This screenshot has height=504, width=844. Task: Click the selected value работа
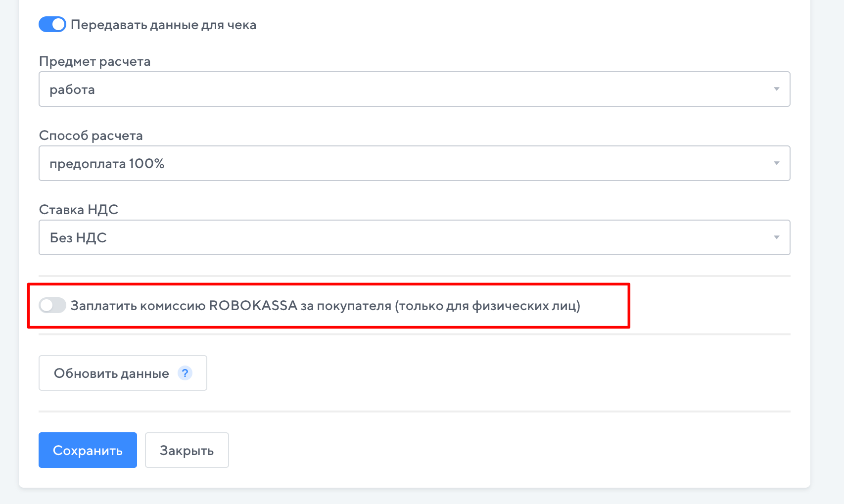(x=72, y=90)
